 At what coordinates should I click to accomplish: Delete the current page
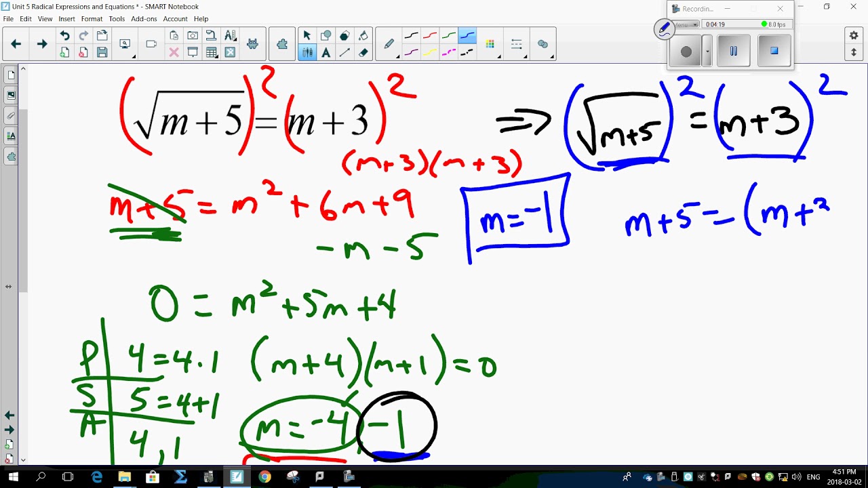point(83,52)
